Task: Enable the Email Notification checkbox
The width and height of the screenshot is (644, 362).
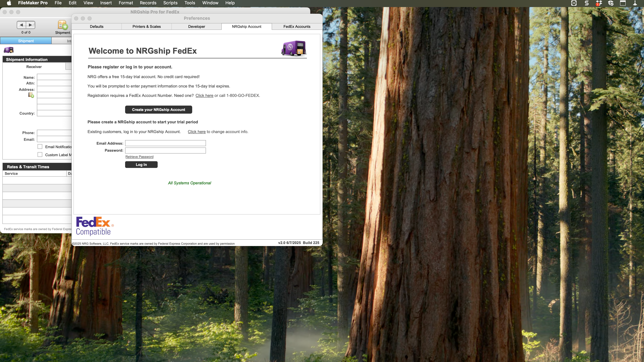Action: click(x=40, y=147)
